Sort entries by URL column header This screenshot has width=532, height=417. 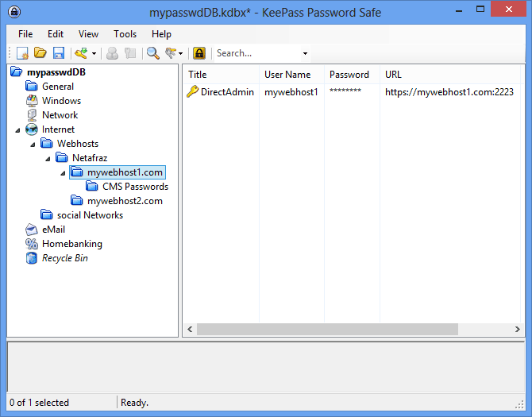click(450, 75)
